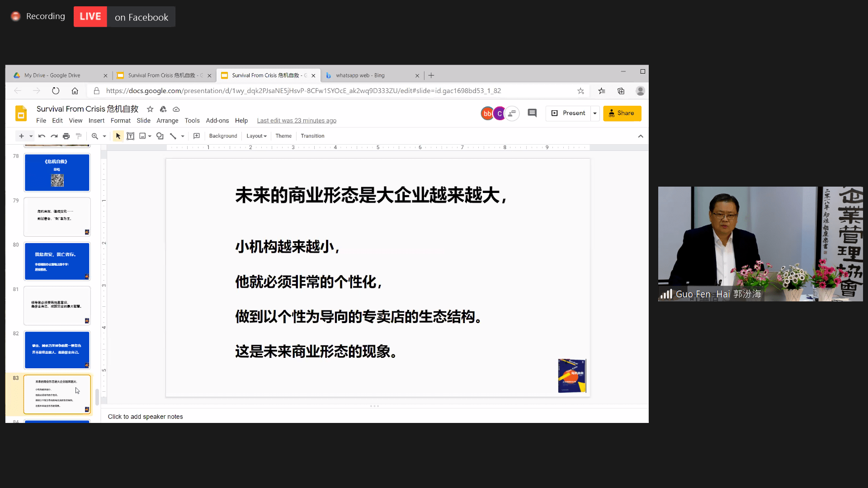
Task: Collapse the toolbar with the hide menus arrow
Action: (x=641, y=136)
